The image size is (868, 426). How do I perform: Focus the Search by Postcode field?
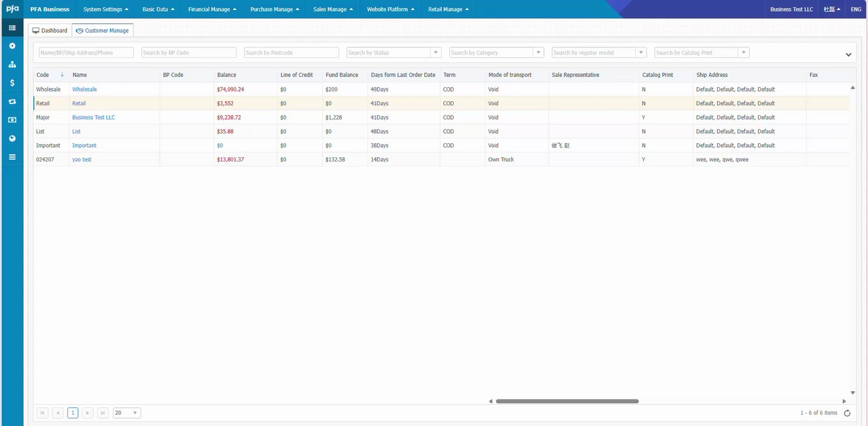[x=292, y=53]
